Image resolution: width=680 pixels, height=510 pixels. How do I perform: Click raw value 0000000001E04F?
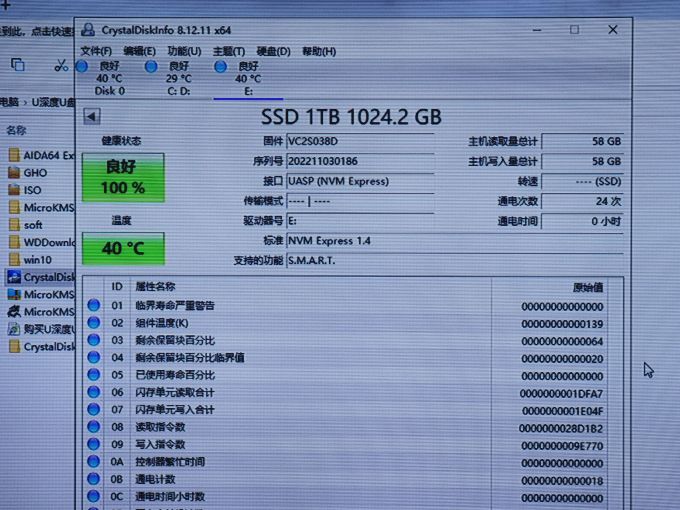point(562,411)
